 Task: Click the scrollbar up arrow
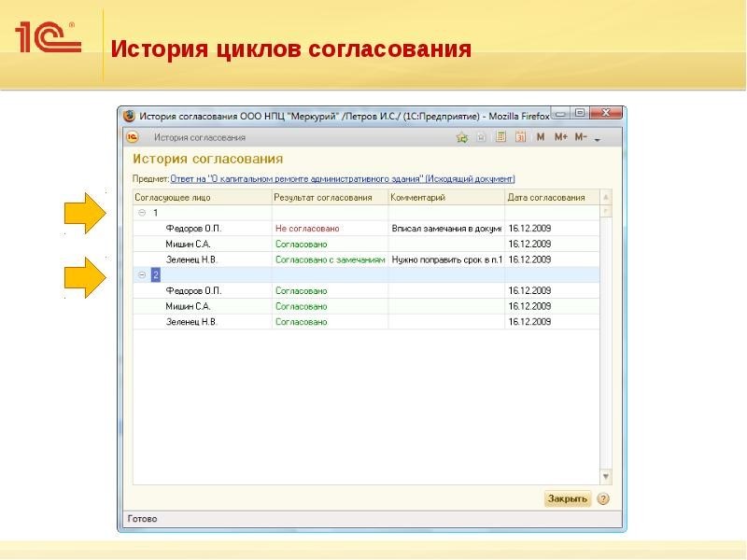click(607, 196)
